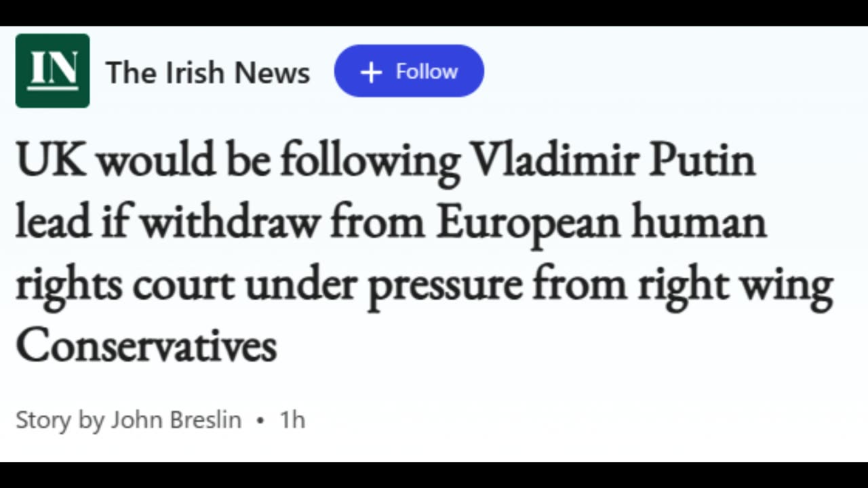
Task: Click the white "IN" letters in the logo
Action: pyautogui.click(x=52, y=68)
